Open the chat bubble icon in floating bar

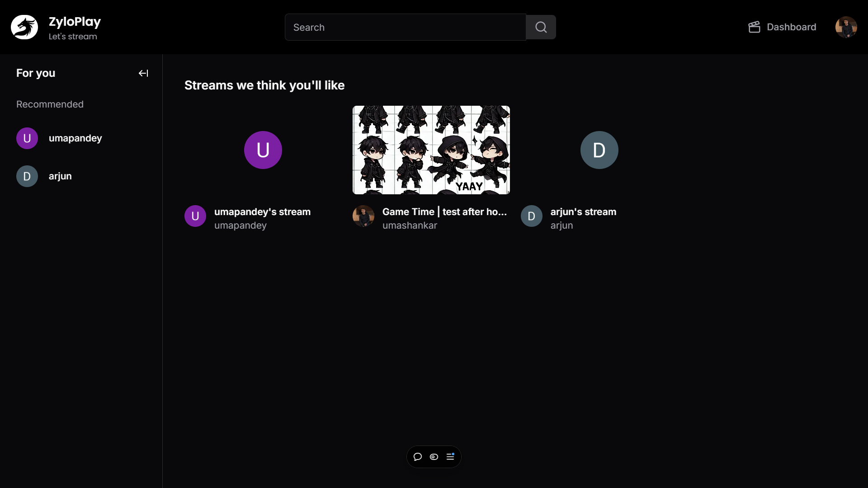(x=418, y=457)
